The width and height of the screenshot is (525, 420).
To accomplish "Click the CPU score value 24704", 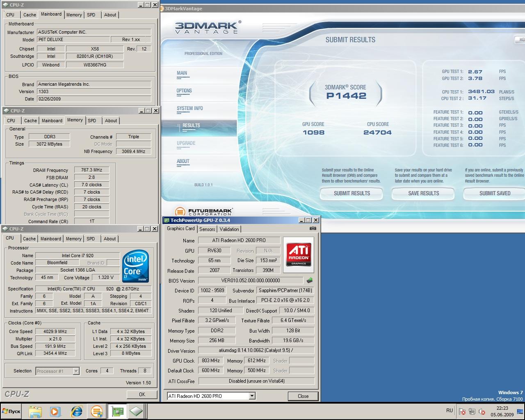I will [x=377, y=132].
